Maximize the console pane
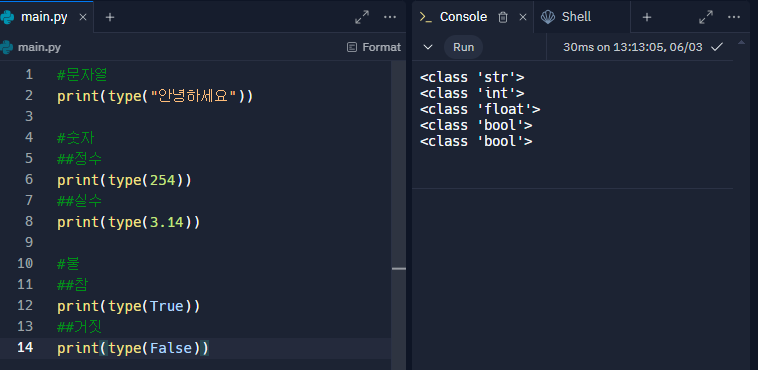 click(706, 17)
